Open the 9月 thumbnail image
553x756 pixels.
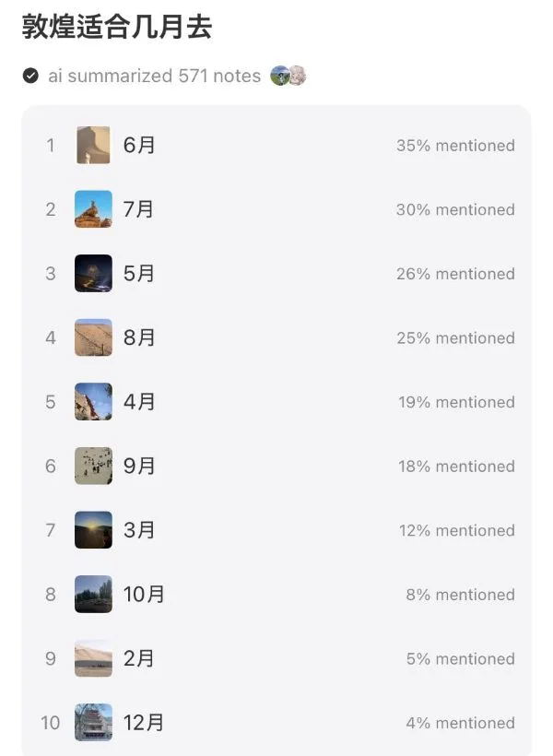pyautogui.click(x=93, y=466)
